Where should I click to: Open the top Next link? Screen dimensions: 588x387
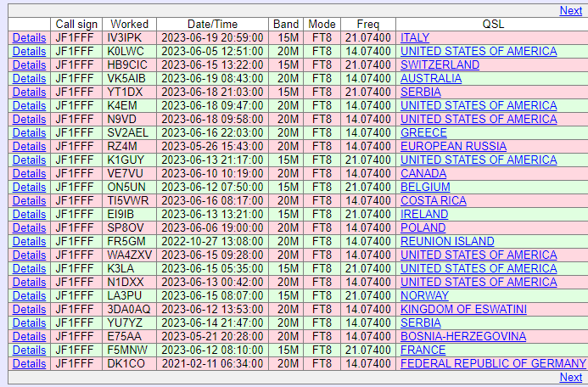570,10
